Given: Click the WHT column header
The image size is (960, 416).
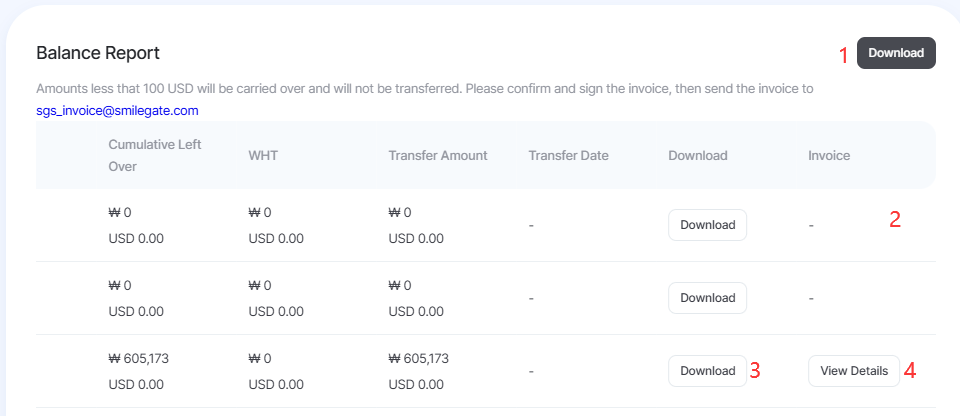Looking at the screenshot, I should pos(263,156).
